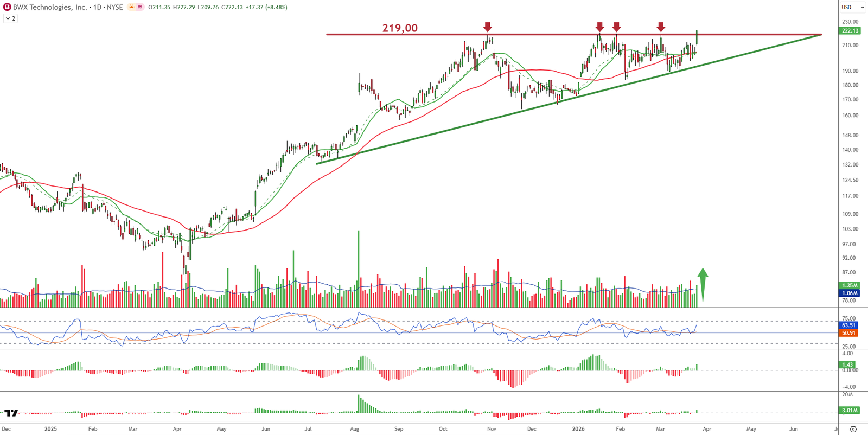Click the TradingView logo at bottom left
This screenshot has height=435, width=868.
pos(11,413)
